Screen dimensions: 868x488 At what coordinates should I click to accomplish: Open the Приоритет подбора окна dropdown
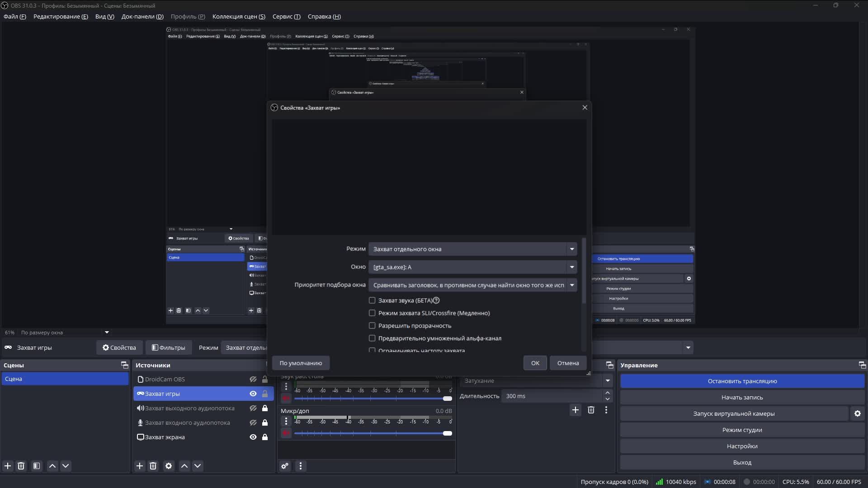(472, 285)
